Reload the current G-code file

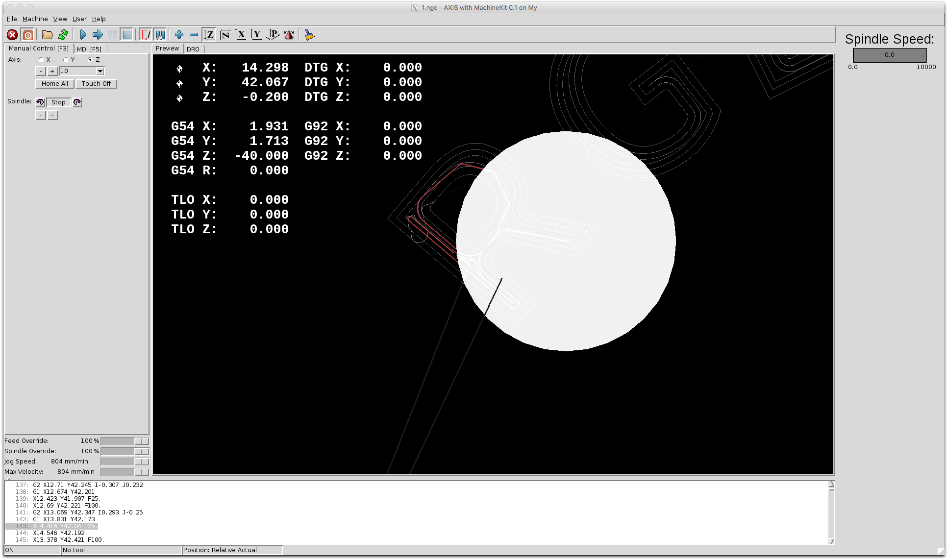pyautogui.click(x=63, y=35)
